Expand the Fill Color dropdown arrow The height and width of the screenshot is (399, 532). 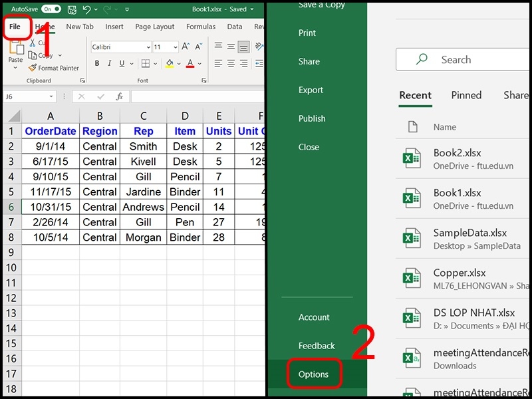[179, 63]
